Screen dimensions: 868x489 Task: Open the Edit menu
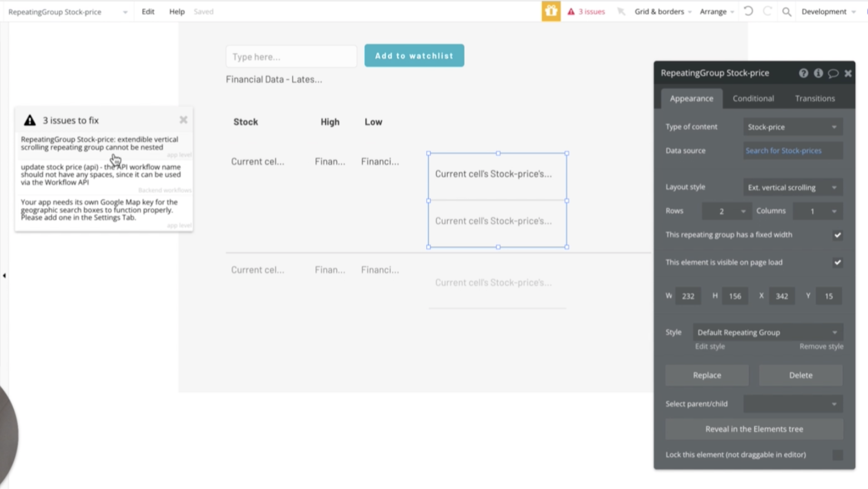click(147, 12)
